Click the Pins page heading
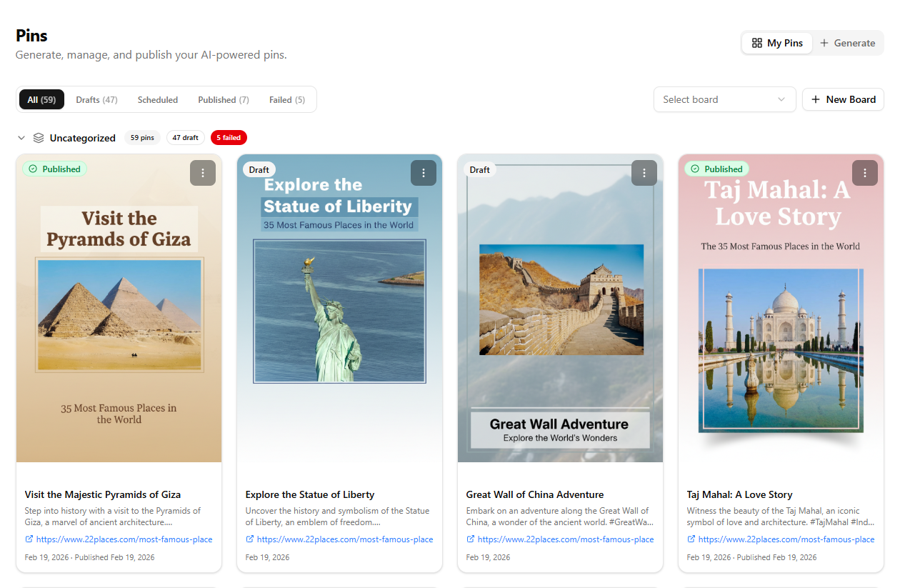Screen dimensions: 905x588 (x=32, y=34)
